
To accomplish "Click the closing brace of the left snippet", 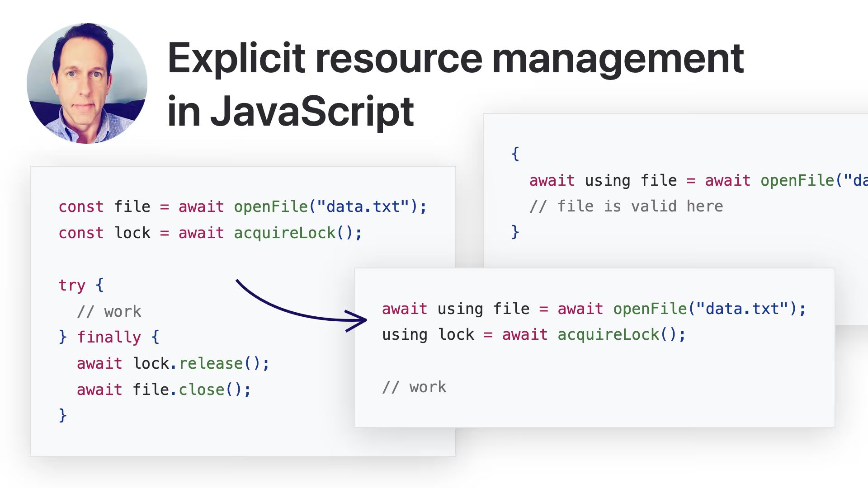I will pyautogui.click(x=62, y=415).
